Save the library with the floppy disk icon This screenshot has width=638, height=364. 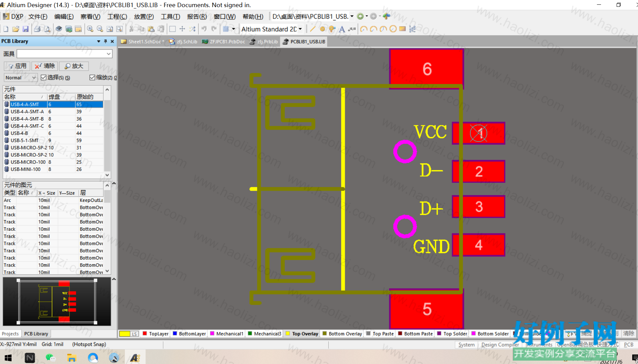(25, 29)
